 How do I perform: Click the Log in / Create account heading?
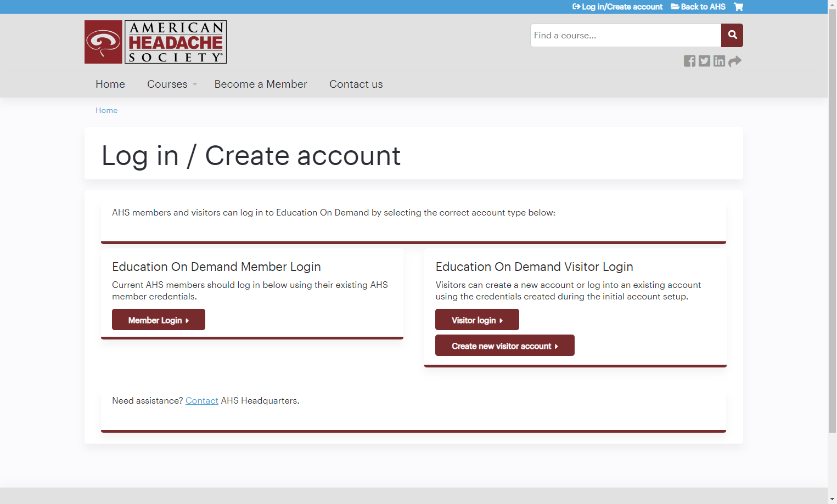click(x=251, y=156)
